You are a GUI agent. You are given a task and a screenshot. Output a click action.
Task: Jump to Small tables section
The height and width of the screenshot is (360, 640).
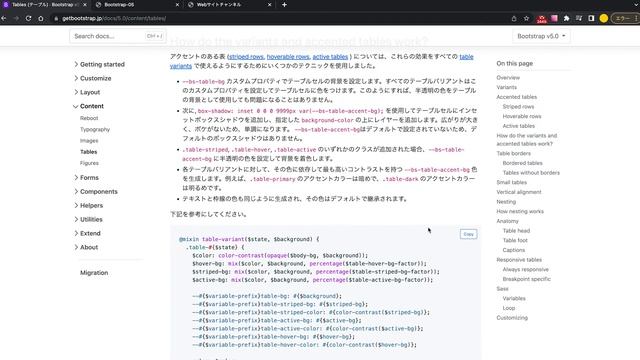pos(511,182)
